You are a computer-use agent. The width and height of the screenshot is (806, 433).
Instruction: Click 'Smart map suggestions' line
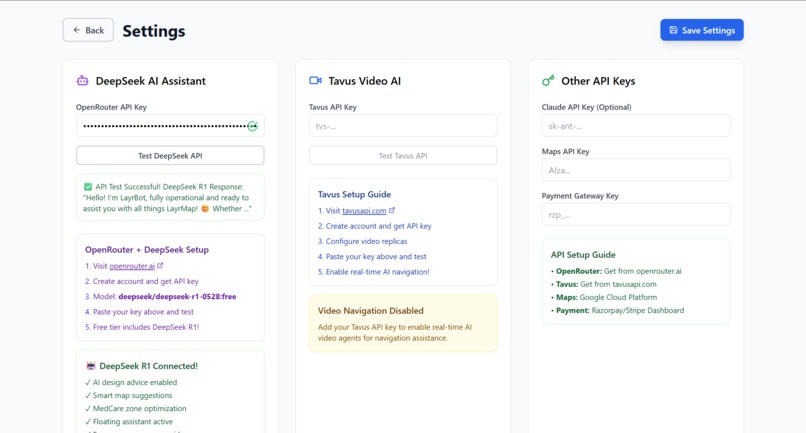coord(129,395)
